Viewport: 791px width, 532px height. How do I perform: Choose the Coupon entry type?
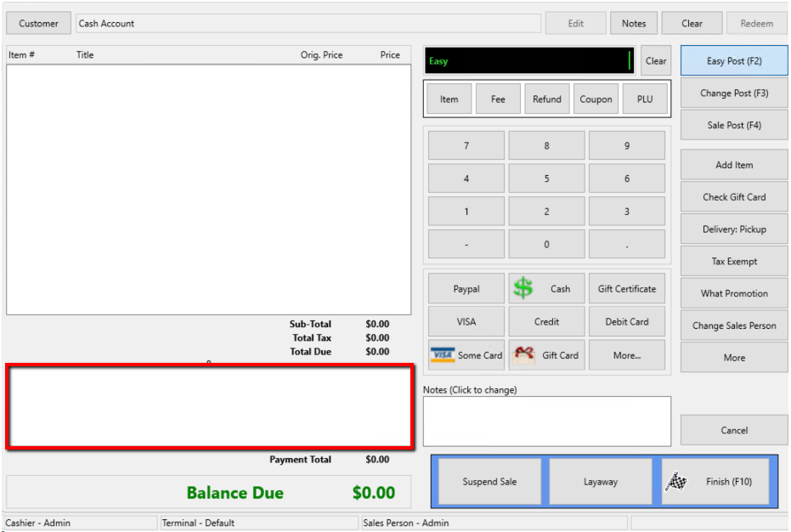(x=596, y=99)
